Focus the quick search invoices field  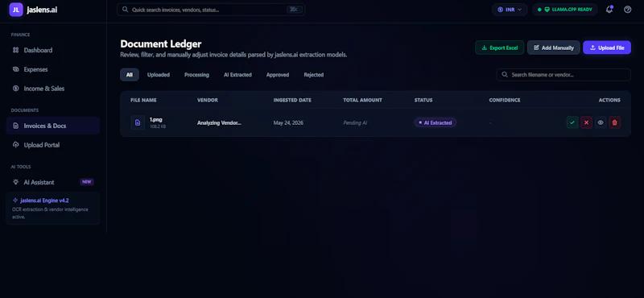(x=211, y=10)
